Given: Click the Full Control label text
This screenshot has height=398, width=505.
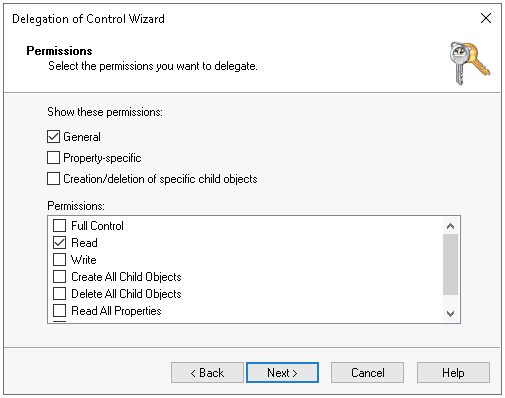Looking at the screenshot, I should click(x=97, y=226).
